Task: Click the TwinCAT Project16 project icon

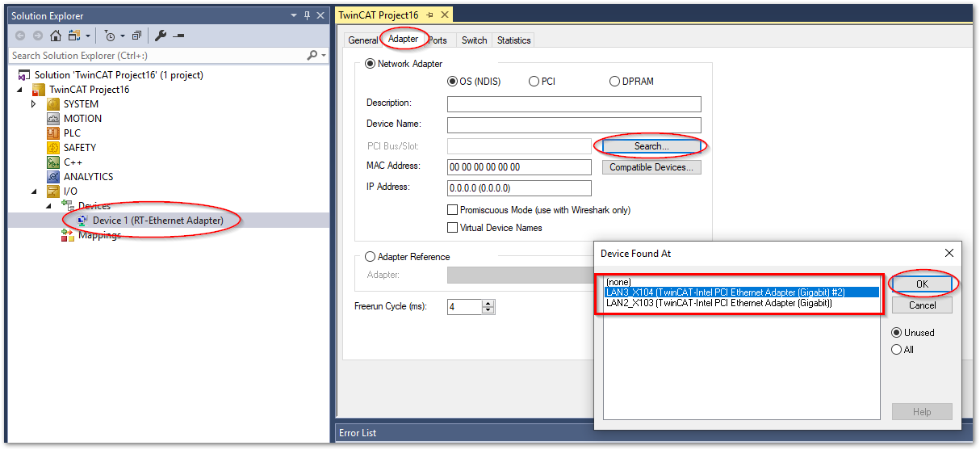Action: [x=39, y=90]
